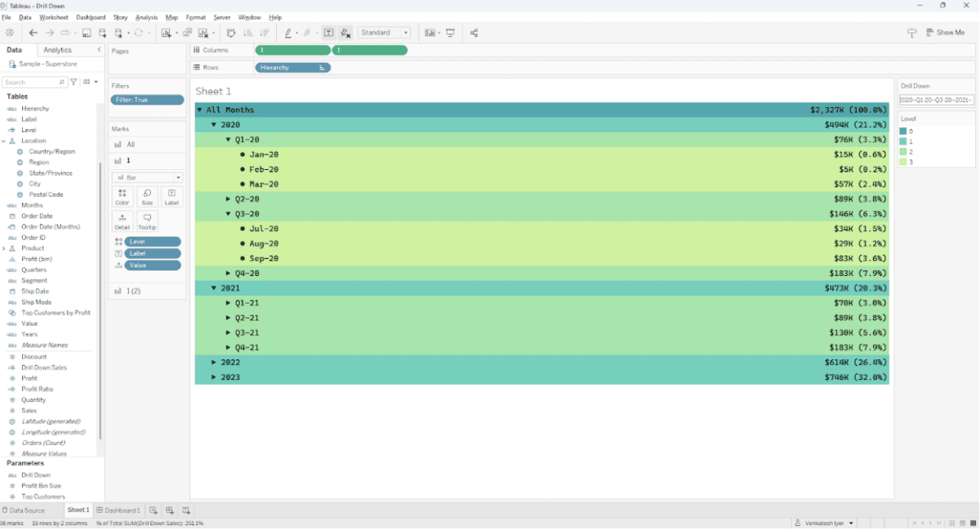The height and width of the screenshot is (530, 980).
Task: Click the Tooltip button in Marks card
Action: pyautogui.click(x=147, y=221)
